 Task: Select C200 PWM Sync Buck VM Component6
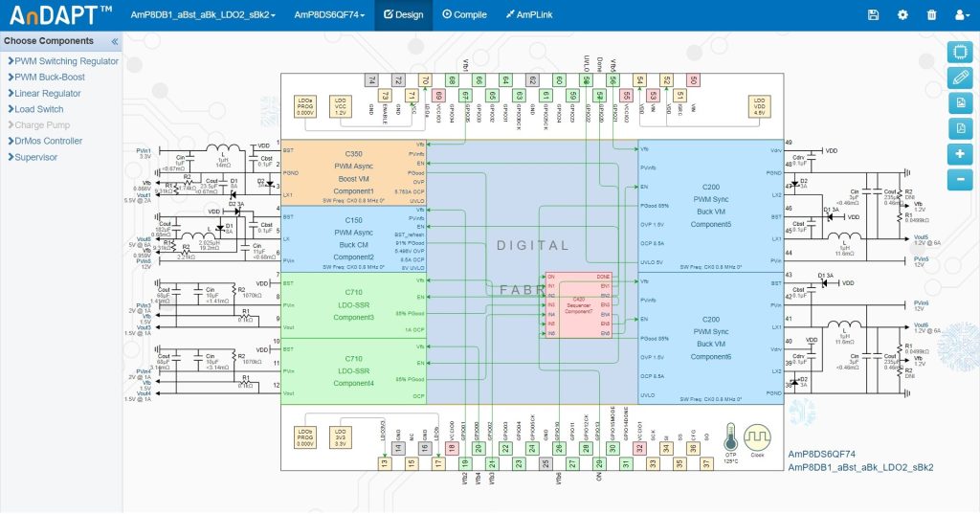coord(711,338)
